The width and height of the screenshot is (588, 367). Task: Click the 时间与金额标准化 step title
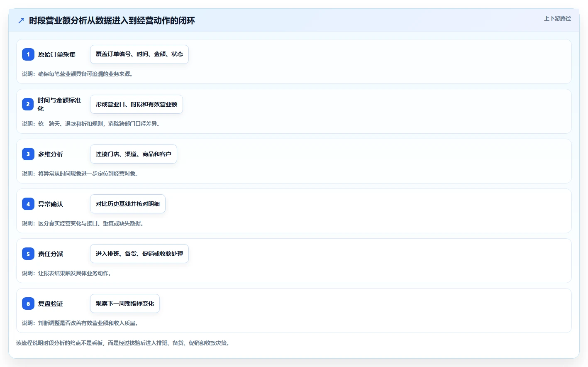(x=59, y=104)
